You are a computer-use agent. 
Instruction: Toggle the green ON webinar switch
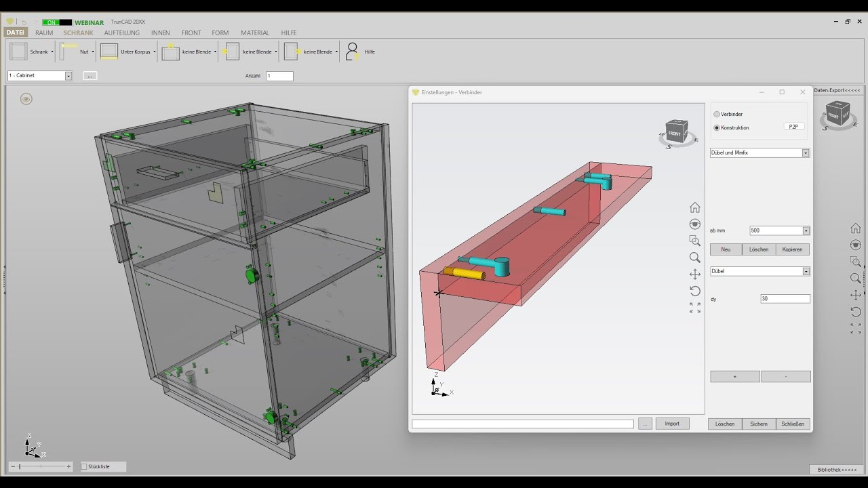(x=57, y=22)
